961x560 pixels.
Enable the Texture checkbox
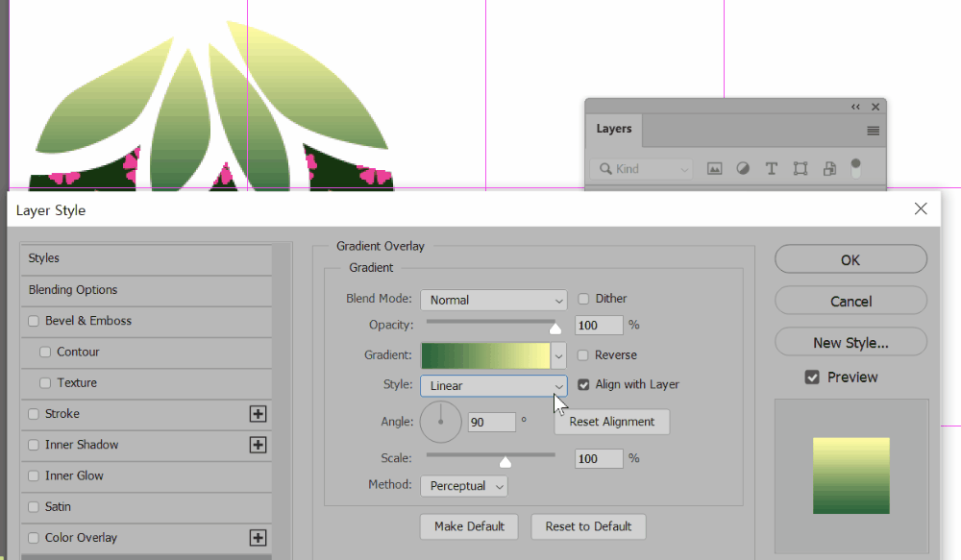pos(45,383)
